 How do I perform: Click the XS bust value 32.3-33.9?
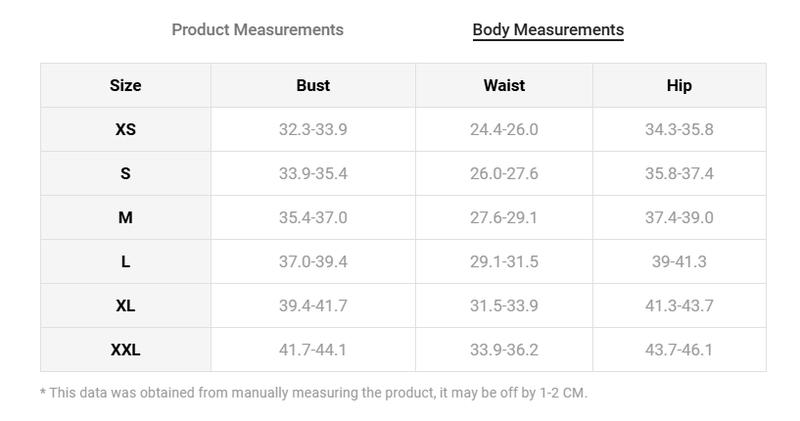(313, 130)
